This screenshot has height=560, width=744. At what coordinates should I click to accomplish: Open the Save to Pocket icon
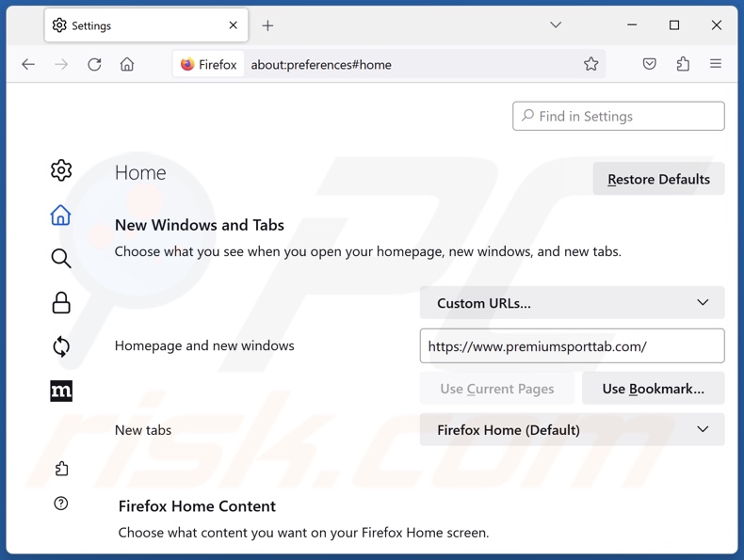coord(649,64)
